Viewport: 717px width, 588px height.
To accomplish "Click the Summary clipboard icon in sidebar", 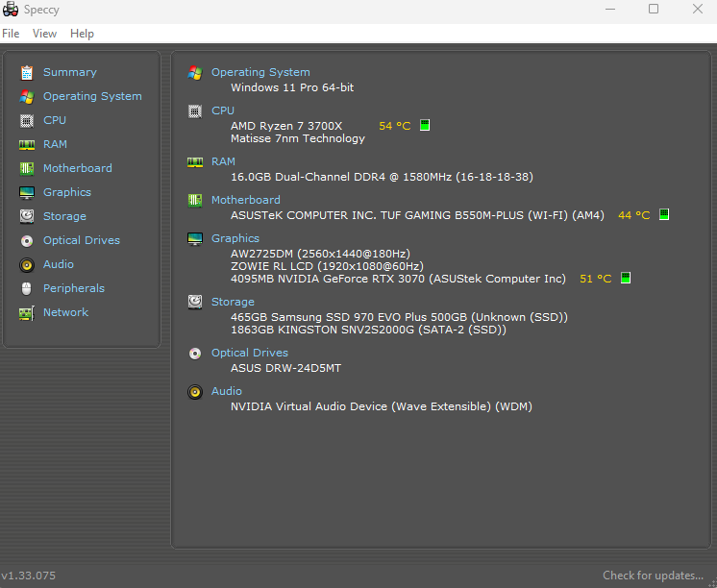I will [27, 72].
